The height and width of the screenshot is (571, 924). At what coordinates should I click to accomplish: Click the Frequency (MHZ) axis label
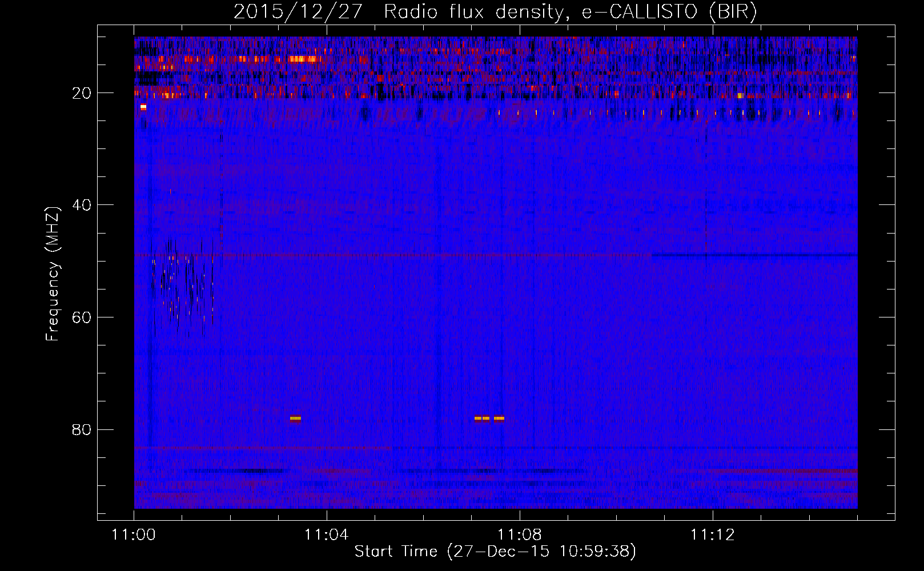[53, 274]
